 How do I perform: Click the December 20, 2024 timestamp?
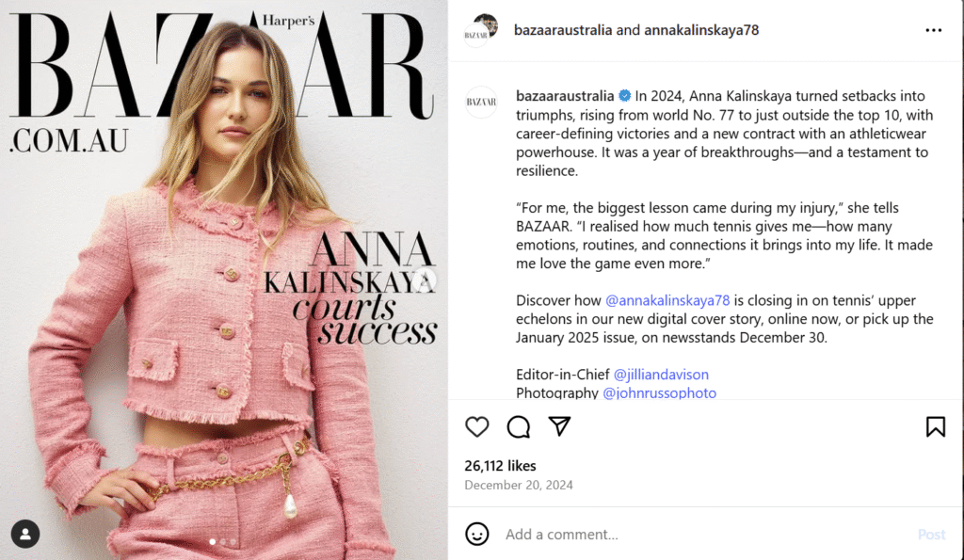(x=519, y=485)
